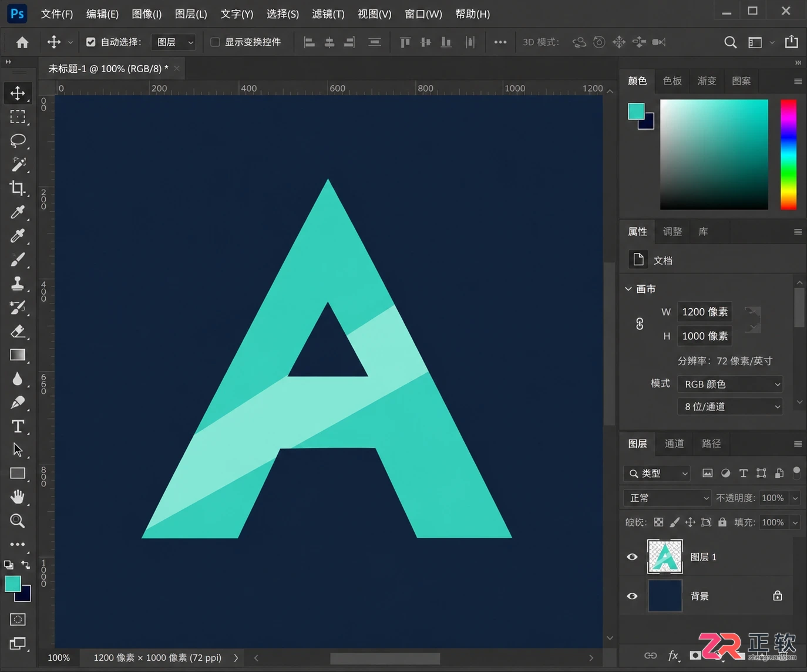Select the Horizontal Type tool
The width and height of the screenshot is (807, 672).
pyautogui.click(x=18, y=426)
